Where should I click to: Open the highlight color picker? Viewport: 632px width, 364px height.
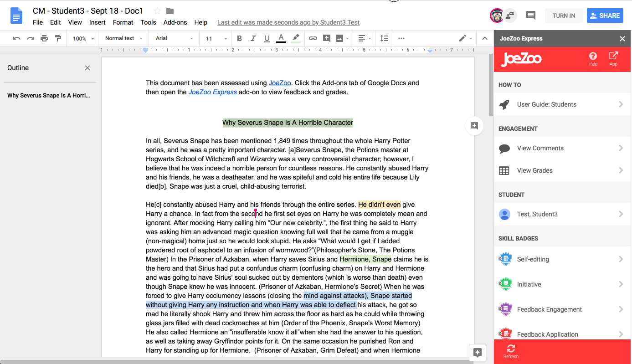[x=296, y=38]
